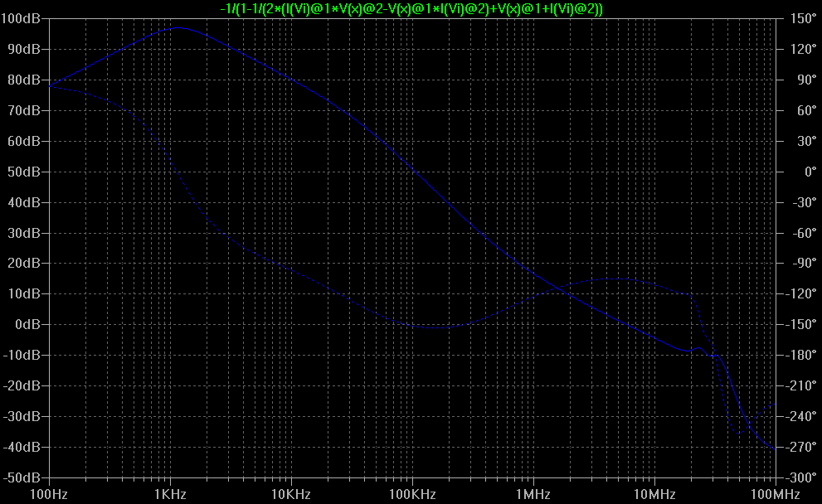Click the green trace expression label at top
Screen dimensions: 822x504
[x=411, y=8]
